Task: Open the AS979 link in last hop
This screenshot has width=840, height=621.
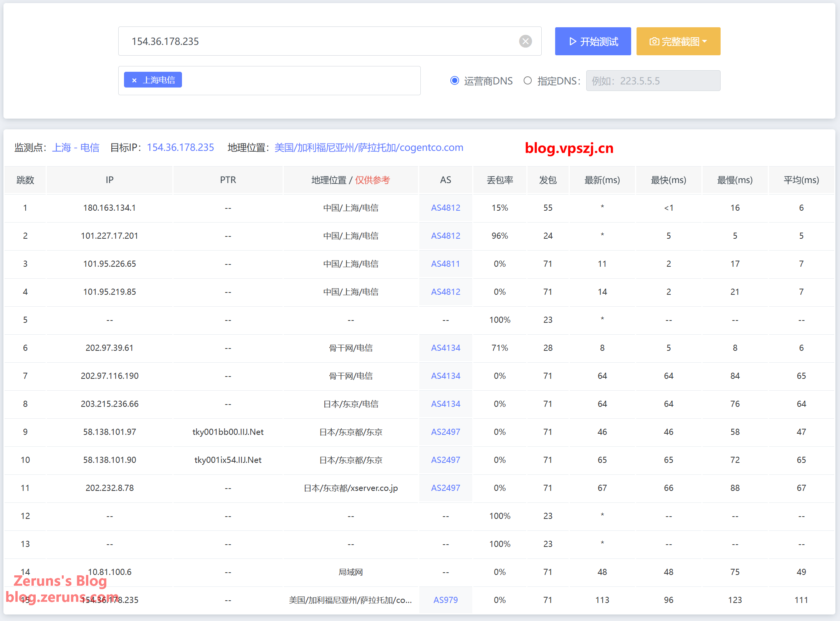Action: click(445, 600)
